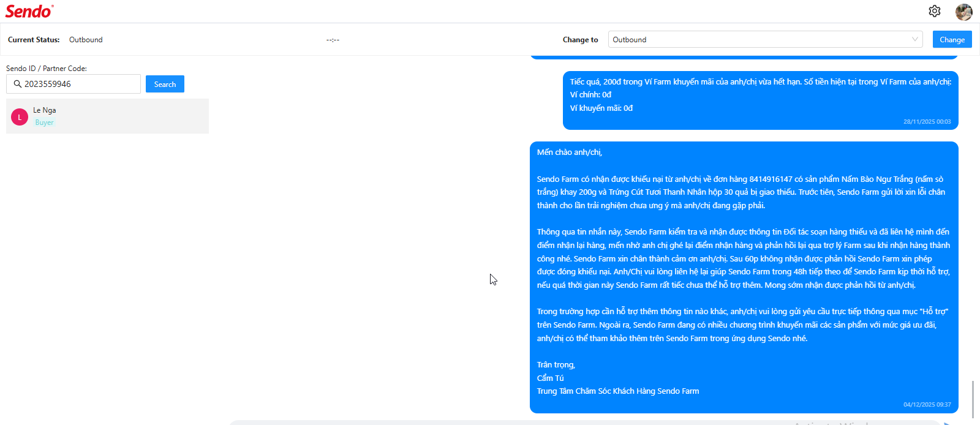The height and width of the screenshot is (425, 980).
Task: Select the Le Nga buyer conversation
Action: click(107, 116)
